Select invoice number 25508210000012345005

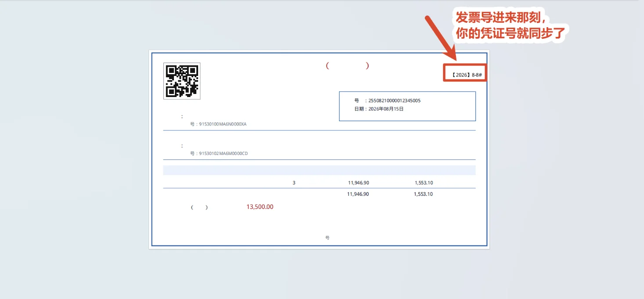(x=394, y=101)
